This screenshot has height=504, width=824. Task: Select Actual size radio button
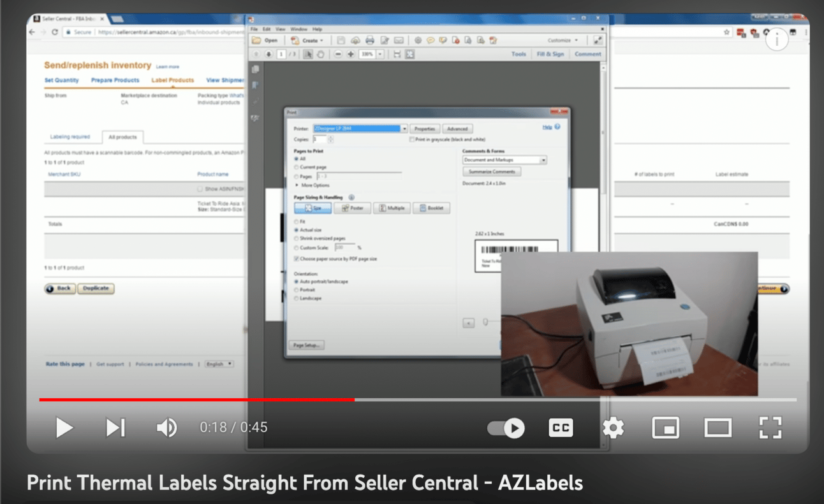pos(296,229)
